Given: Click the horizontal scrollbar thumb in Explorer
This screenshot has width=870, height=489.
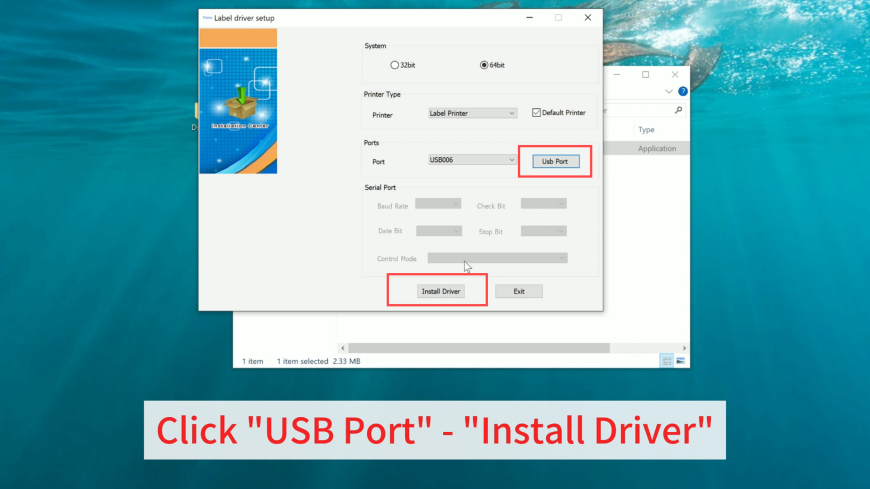Looking at the screenshot, I should pos(479,348).
